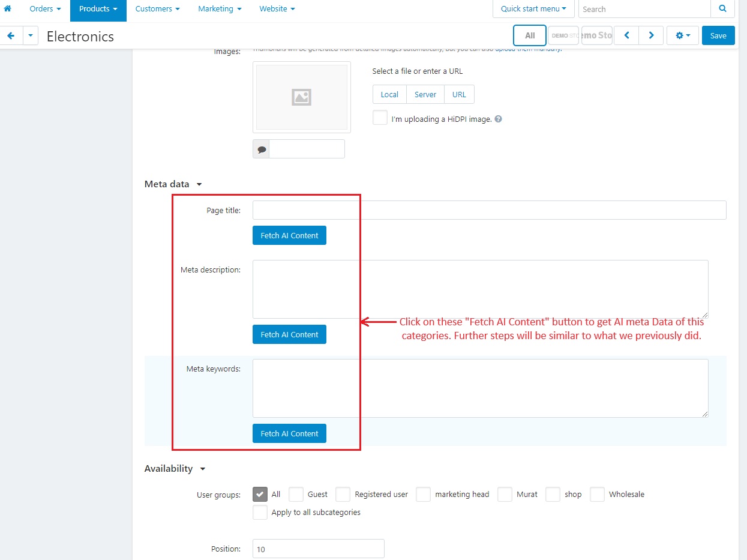
Task: Enable Apply to all subcategories
Action: pyautogui.click(x=260, y=512)
